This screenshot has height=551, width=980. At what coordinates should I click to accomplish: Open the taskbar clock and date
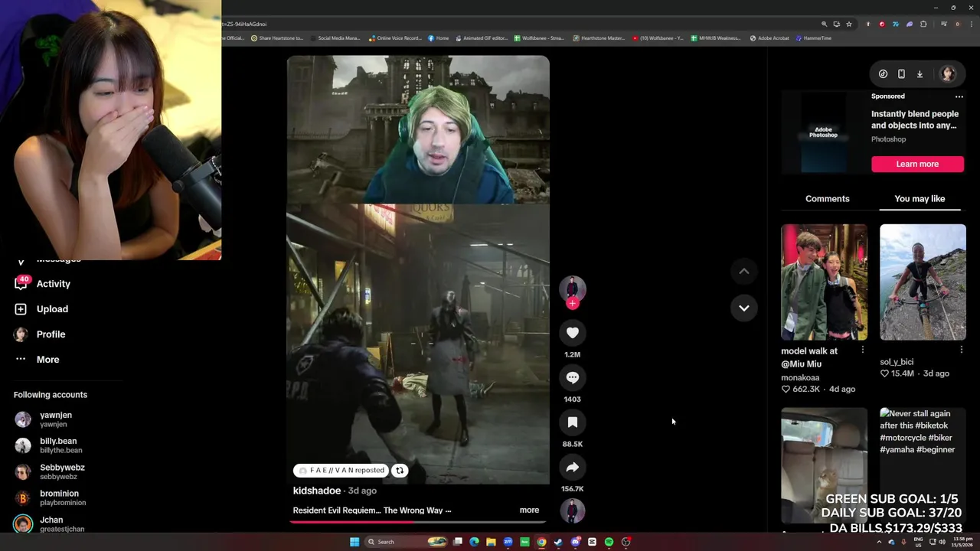(962, 542)
